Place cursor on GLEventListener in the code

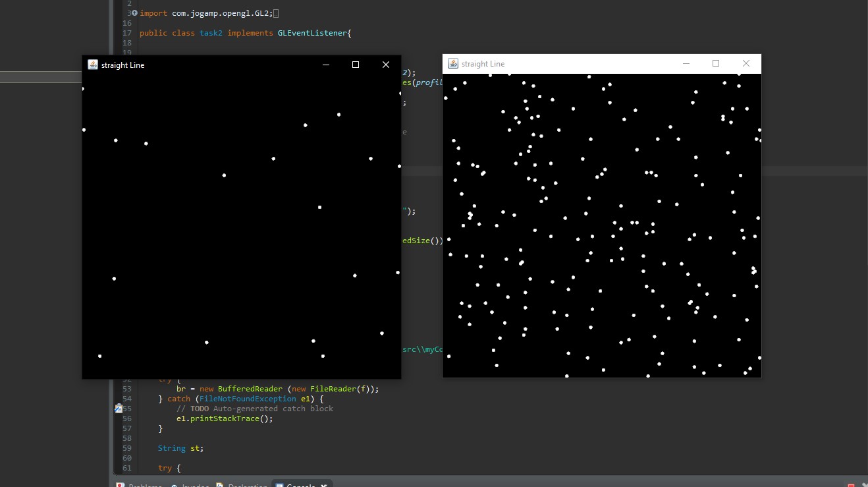(315, 33)
